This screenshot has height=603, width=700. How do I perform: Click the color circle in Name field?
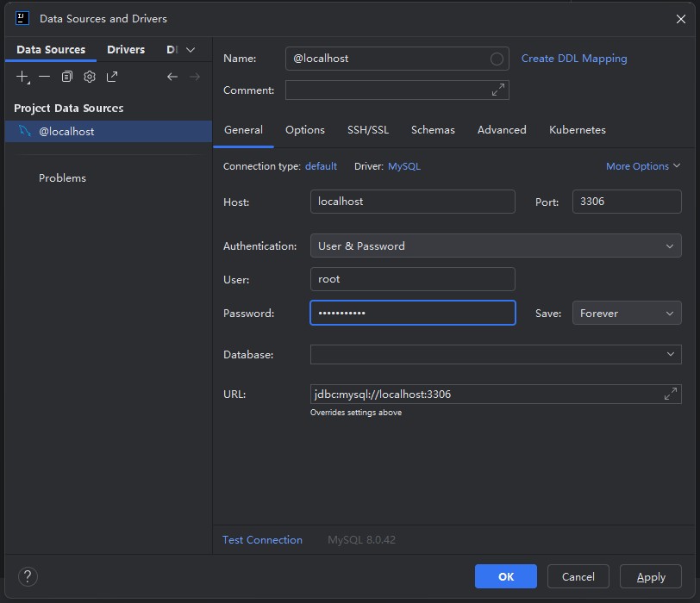[x=497, y=59]
